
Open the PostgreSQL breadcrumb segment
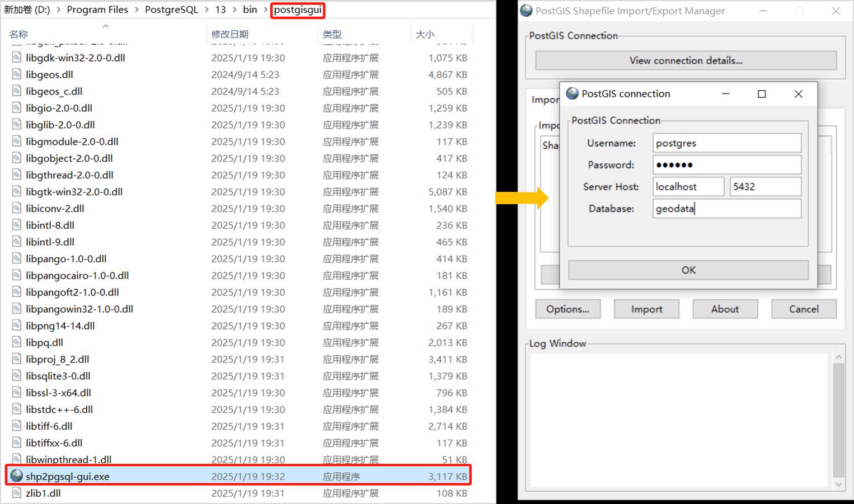point(171,10)
